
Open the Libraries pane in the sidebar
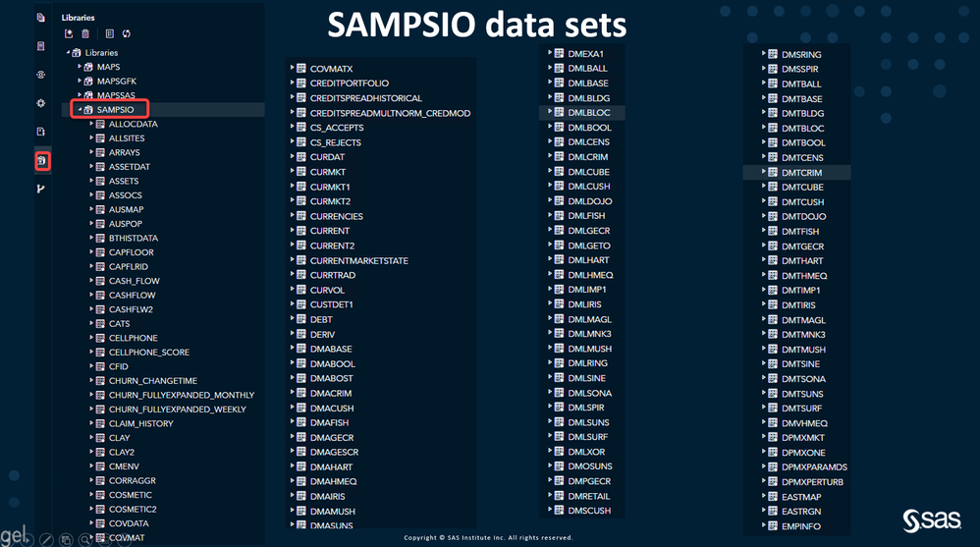point(42,160)
